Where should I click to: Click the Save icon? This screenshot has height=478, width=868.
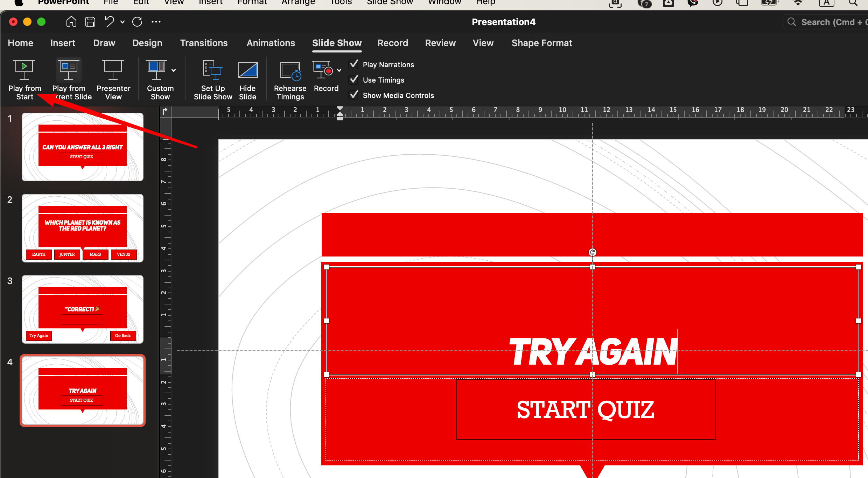tap(90, 22)
